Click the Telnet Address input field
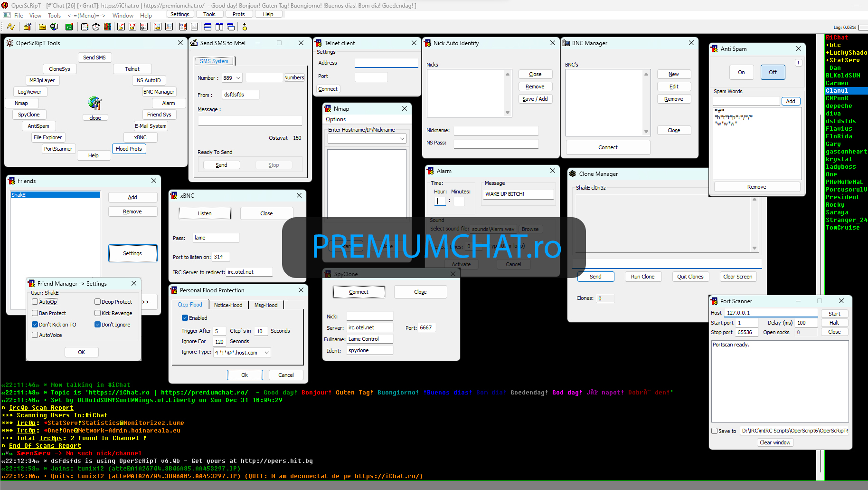868x490 pixels. point(387,63)
